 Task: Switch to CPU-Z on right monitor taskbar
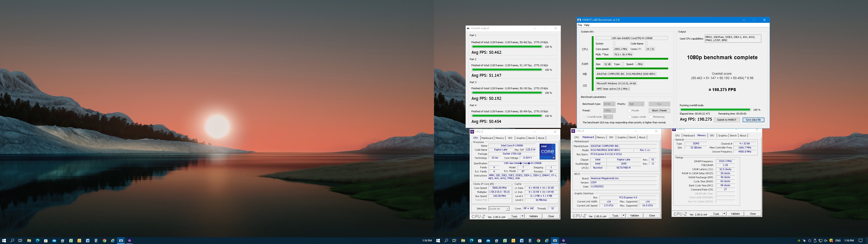(x=563, y=241)
